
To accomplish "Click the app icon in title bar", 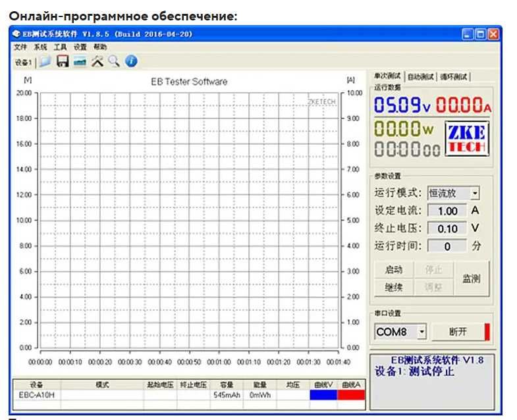I will pos(16,34).
